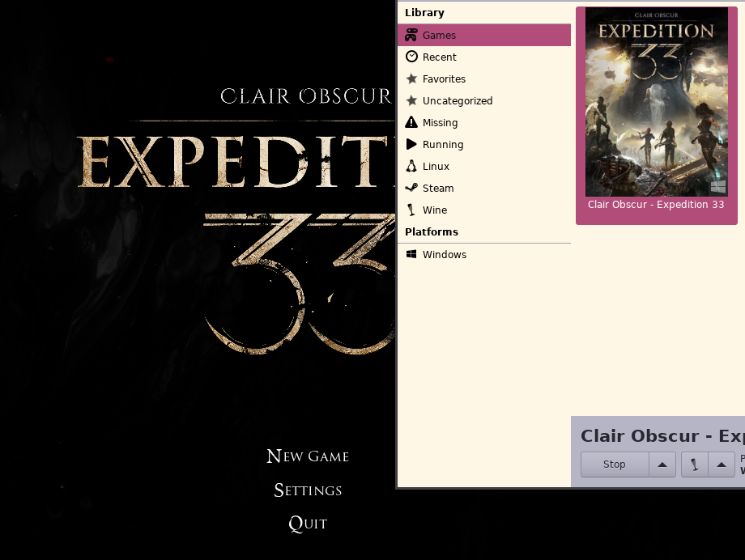Stop the running Clair Obscur game
Screen dimensions: 745x560
[615, 465]
